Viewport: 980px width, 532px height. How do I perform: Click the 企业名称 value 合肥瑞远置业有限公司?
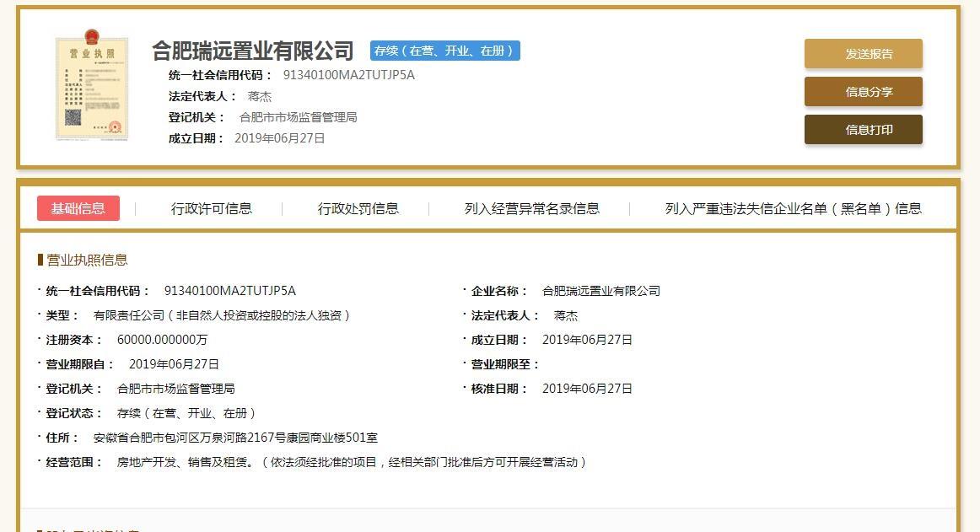601,291
